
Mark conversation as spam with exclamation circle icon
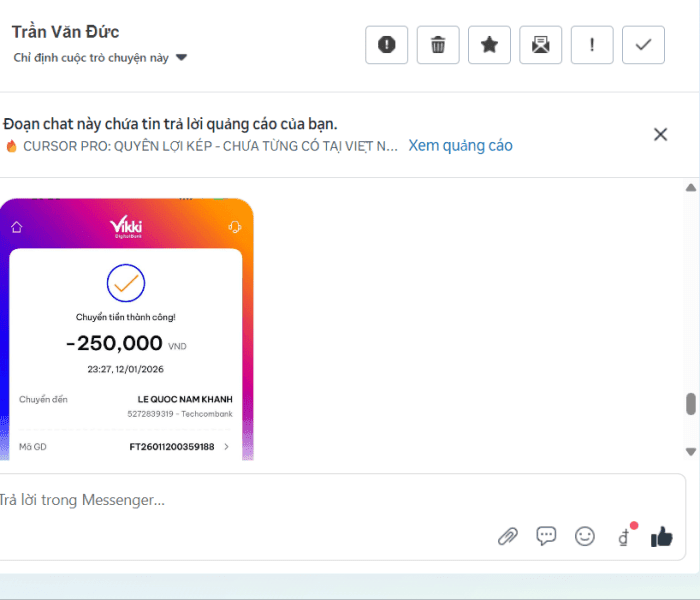386,45
